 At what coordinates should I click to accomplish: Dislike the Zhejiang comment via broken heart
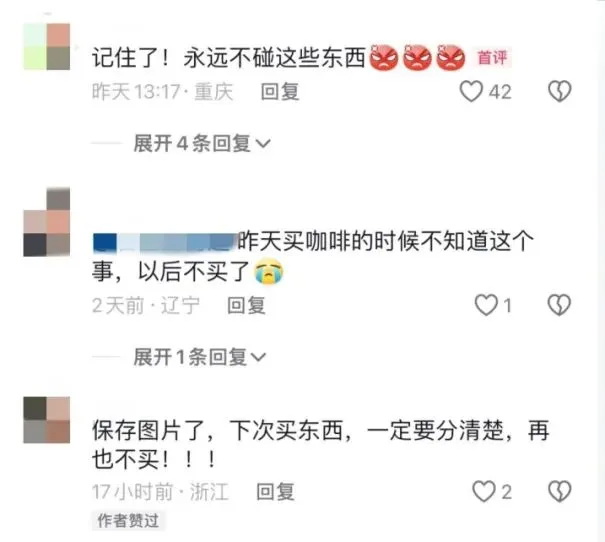559,491
